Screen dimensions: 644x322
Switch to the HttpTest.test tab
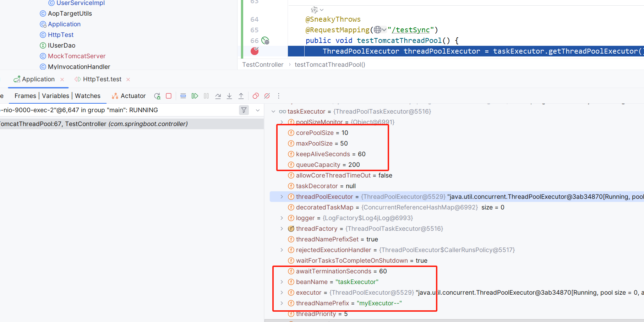click(x=98, y=79)
